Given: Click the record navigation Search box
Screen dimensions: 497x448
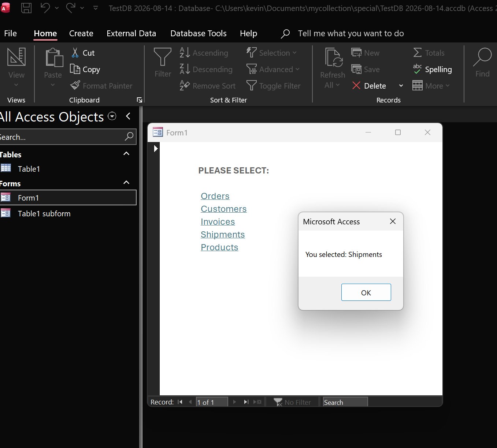Looking at the screenshot, I should click(x=345, y=402).
